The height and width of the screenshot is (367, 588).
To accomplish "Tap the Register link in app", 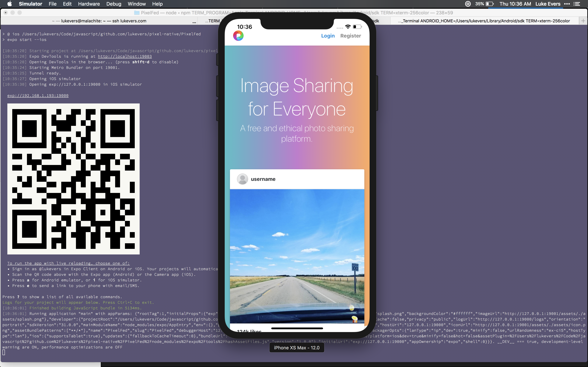I will coord(350,36).
